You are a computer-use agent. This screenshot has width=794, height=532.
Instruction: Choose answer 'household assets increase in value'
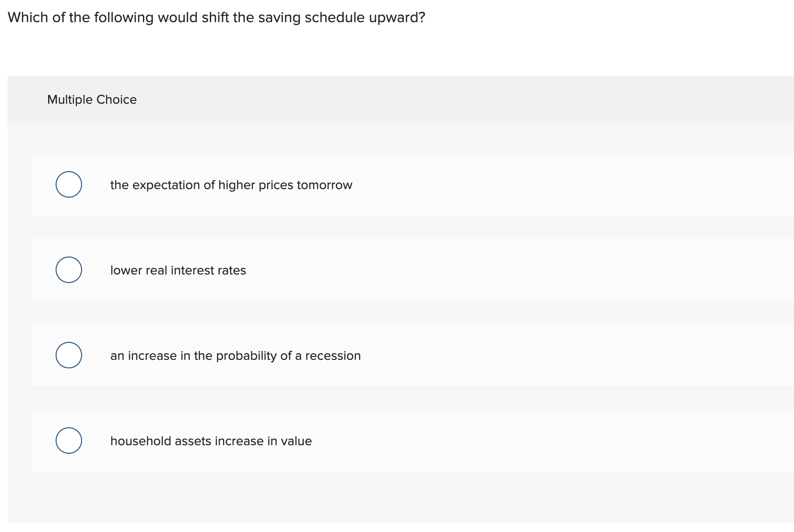tap(211, 441)
